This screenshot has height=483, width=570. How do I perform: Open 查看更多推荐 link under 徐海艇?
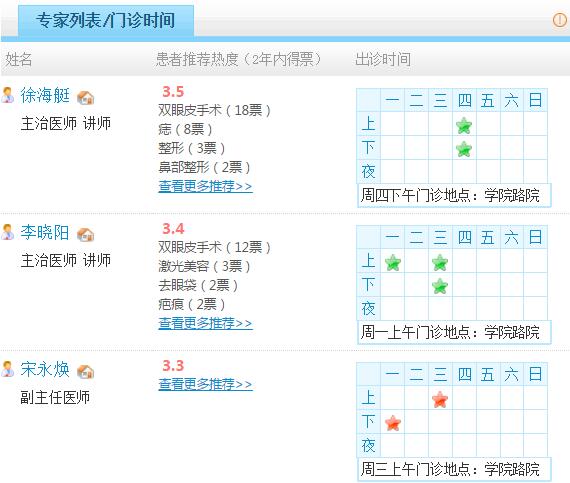(x=205, y=186)
